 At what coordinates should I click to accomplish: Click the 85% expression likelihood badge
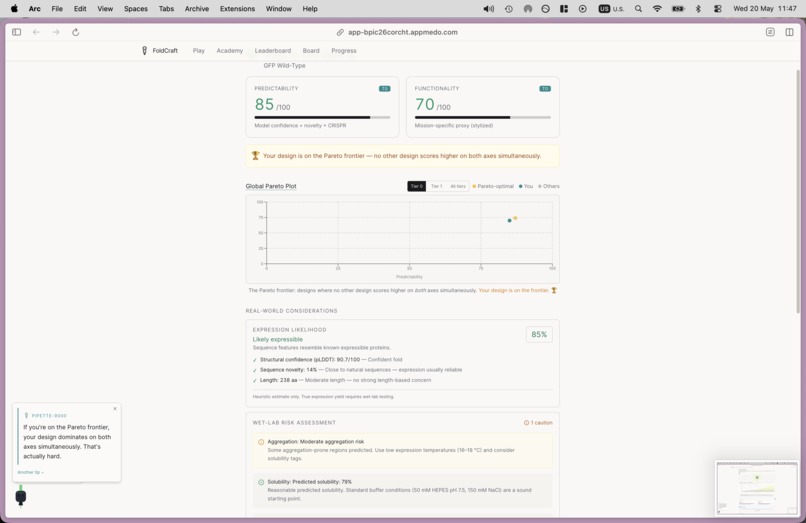click(x=539, y=334)
